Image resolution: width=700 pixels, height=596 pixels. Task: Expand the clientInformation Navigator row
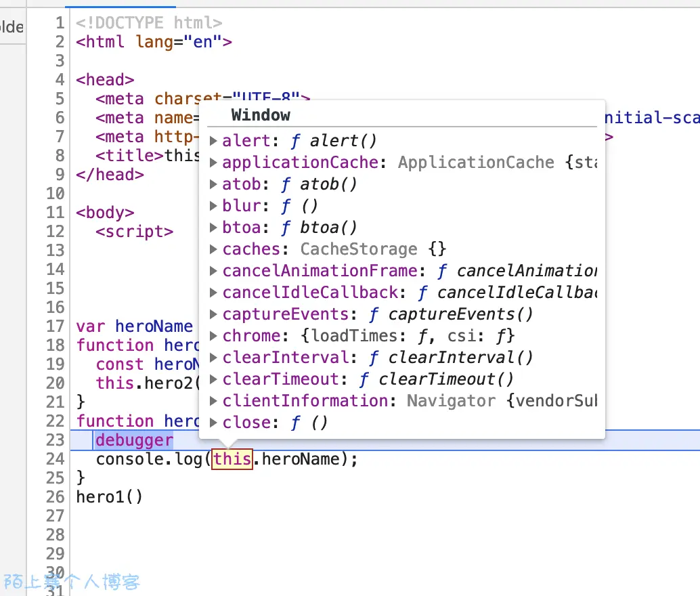coord(213,401)
